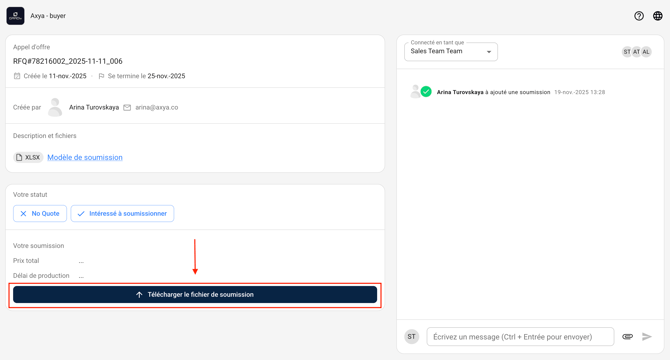
Task: Click the 25-nov.-2025 end date
Action: coord(166,76)
